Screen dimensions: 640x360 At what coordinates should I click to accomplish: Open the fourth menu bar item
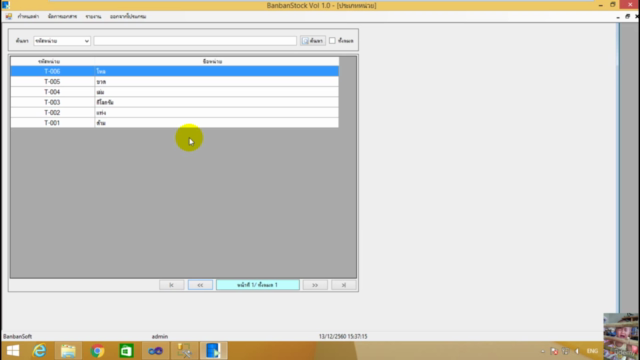128,16
